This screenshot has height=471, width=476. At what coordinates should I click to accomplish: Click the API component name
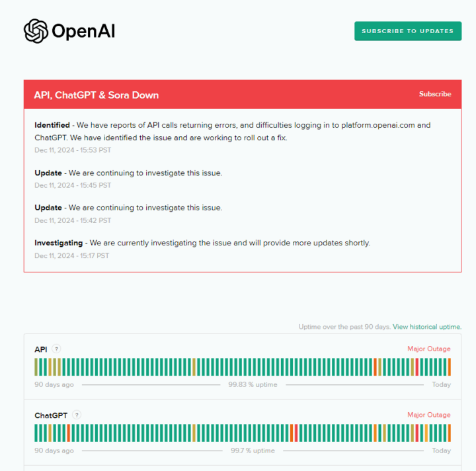41,349
